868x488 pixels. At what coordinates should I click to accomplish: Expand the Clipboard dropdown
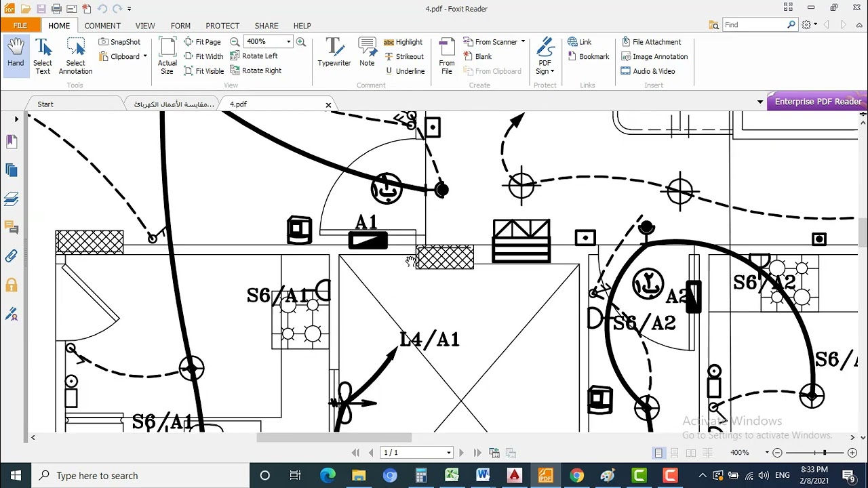click(145, 56)
